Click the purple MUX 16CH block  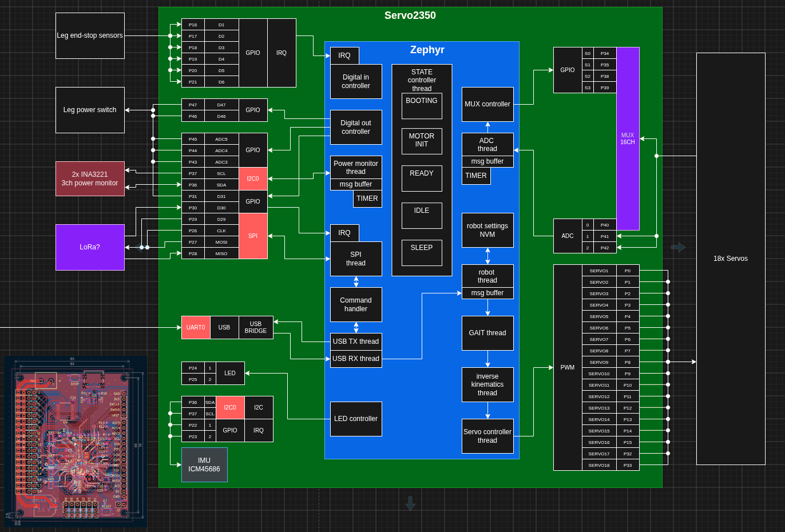(628, 138)
